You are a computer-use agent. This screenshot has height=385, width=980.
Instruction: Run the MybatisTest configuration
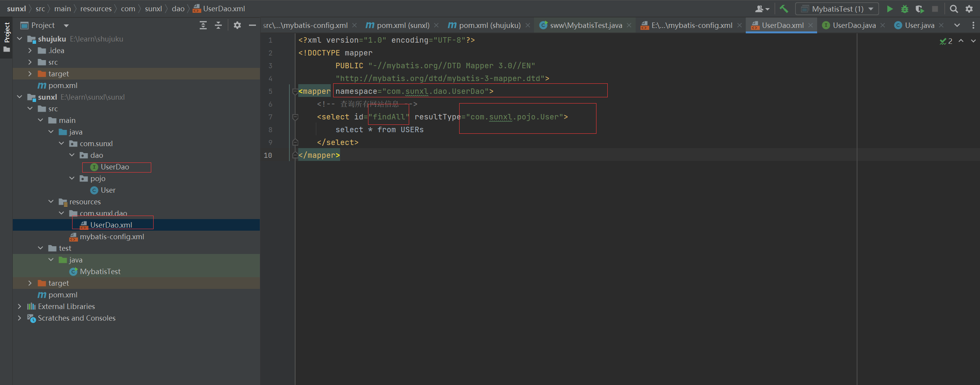pyautogui.click(x=890, y=9)
